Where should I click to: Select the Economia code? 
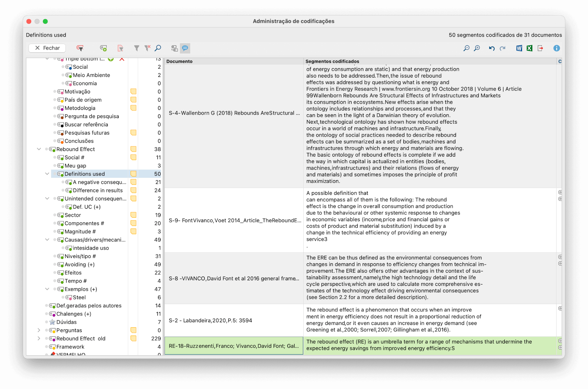(x=85, y=83)
